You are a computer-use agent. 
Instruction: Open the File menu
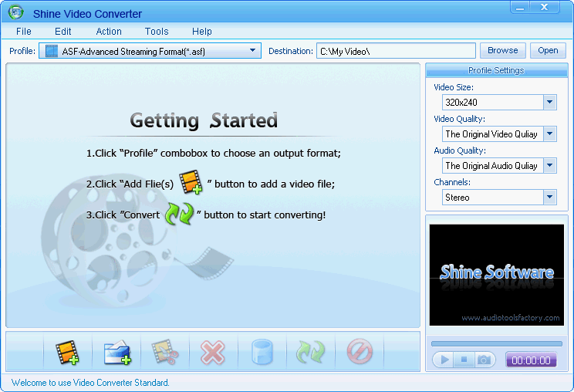24,32
